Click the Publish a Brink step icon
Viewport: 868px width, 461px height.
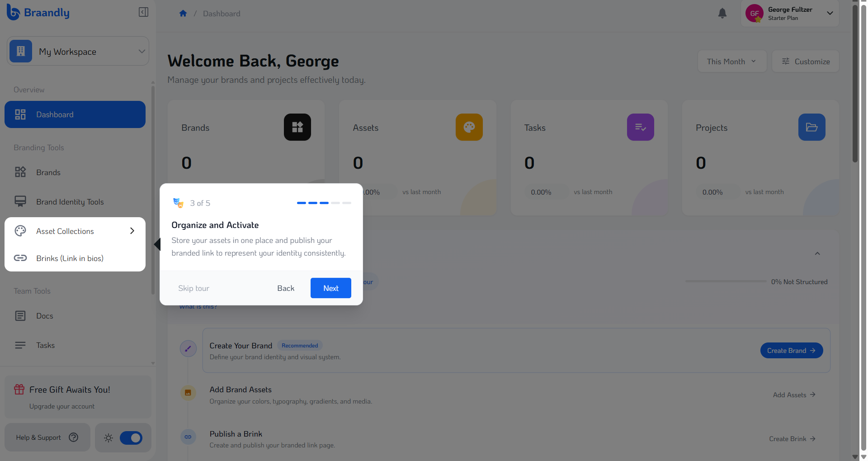click(x=188, y=437)
